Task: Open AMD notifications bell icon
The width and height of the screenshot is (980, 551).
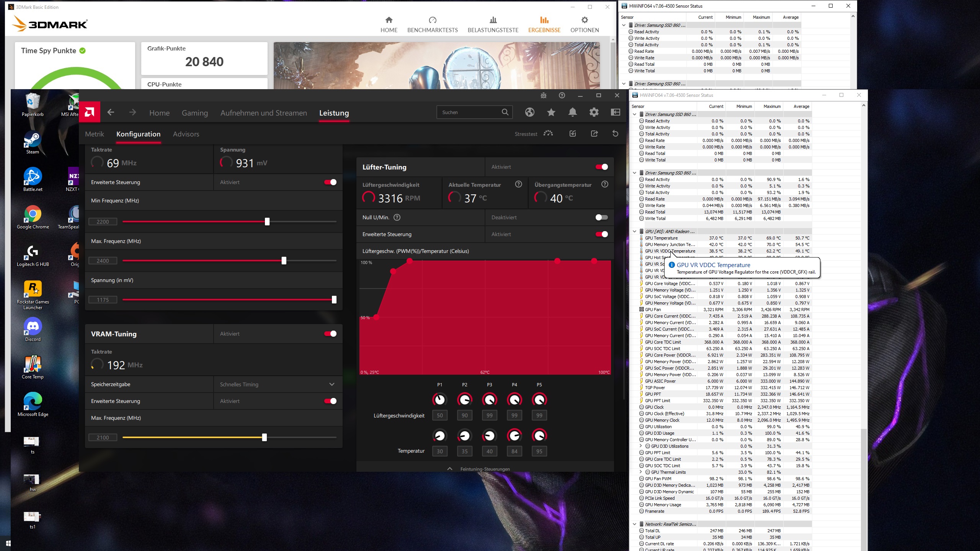Action: click(572, 112)
